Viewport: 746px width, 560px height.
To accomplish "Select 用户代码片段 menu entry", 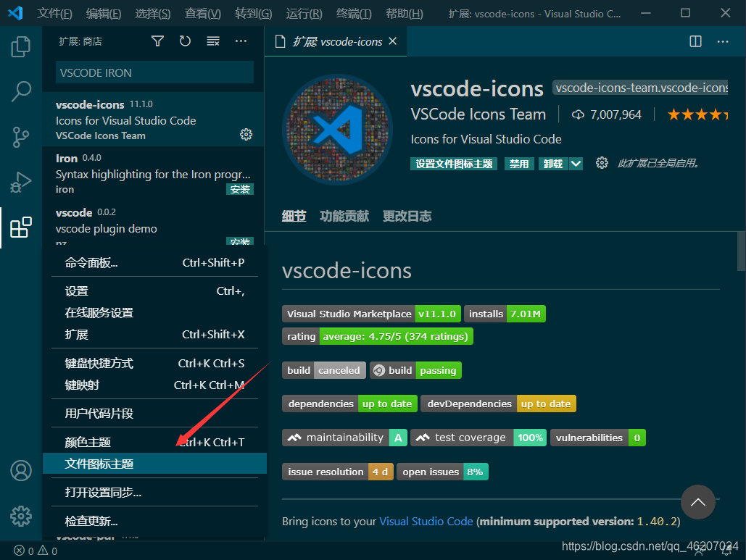I will click(154, 414).
